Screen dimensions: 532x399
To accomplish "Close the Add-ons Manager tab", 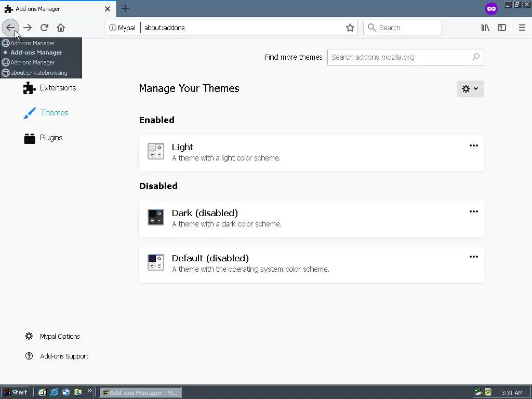I will [x=108, y=9].
